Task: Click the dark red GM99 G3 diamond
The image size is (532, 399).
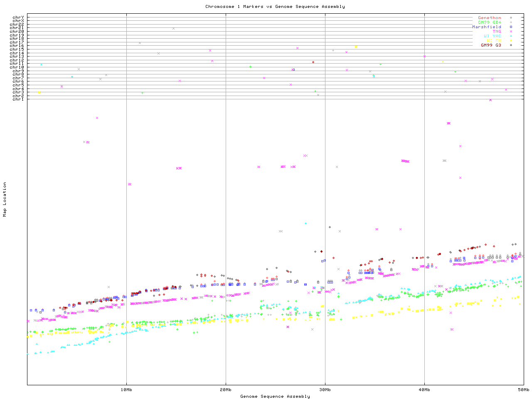Action: [x=511, y=45]
